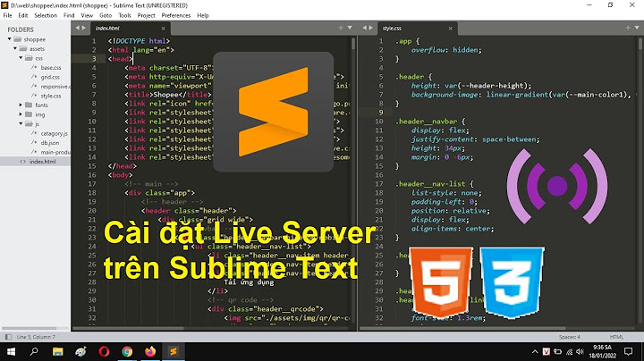Add new tab in right pane

coord(628,28)
